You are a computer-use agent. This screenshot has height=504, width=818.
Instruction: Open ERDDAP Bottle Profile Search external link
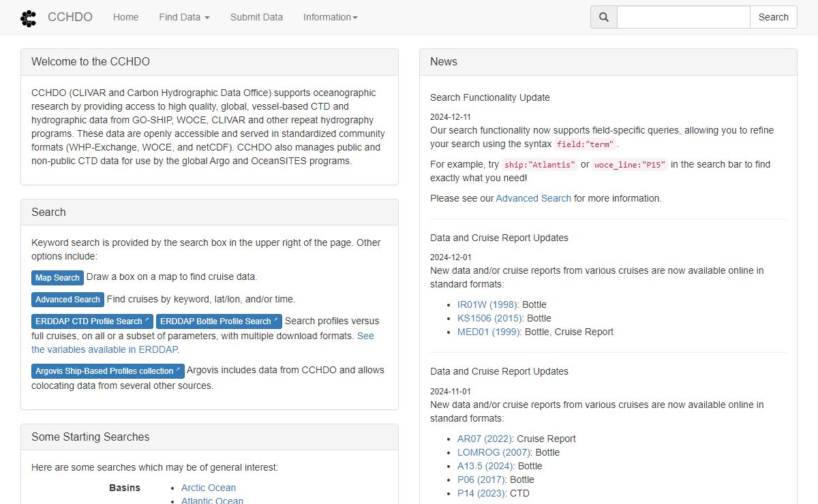(x=219, y=321)
